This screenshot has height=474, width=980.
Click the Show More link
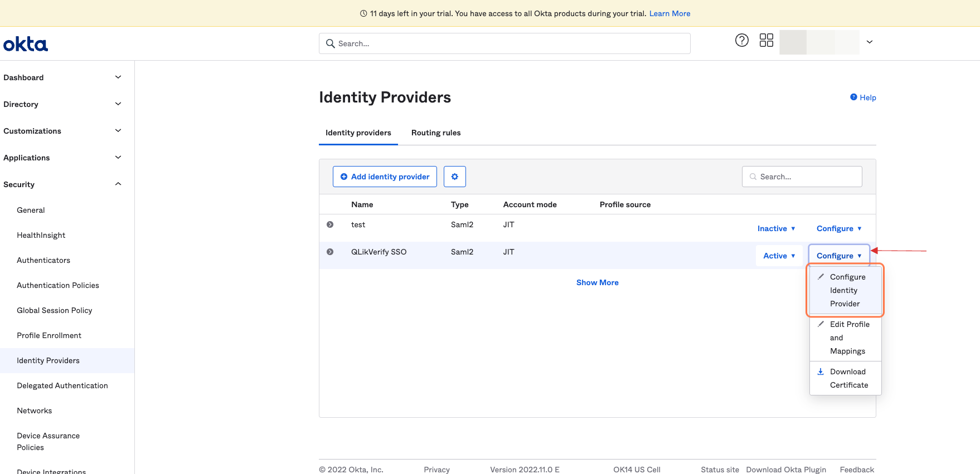click(x=598, y=282)
